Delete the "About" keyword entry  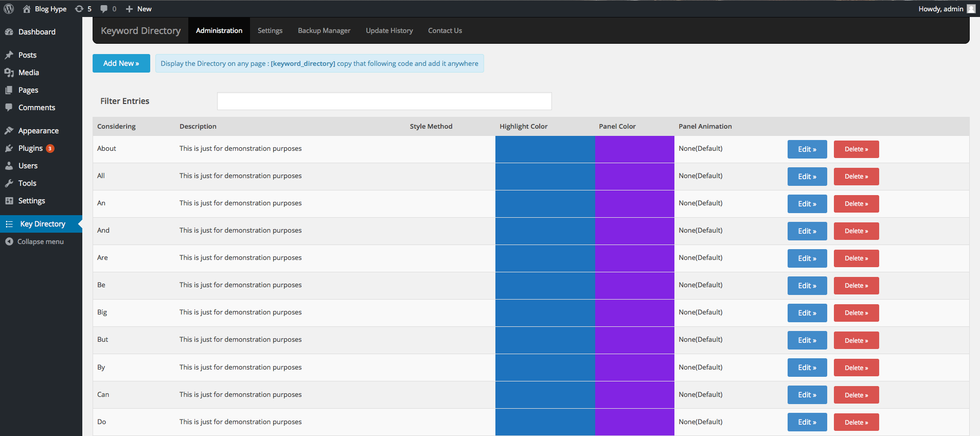856,149
